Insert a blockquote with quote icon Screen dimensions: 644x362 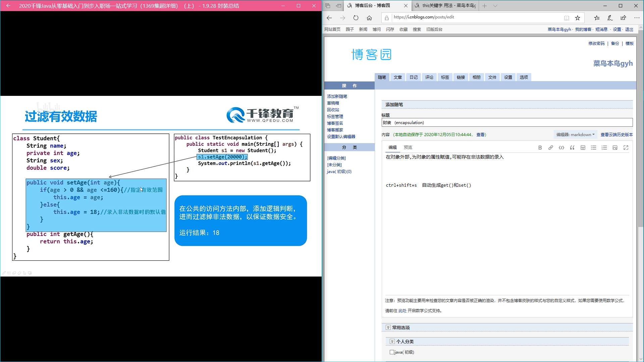coord(572,148)
